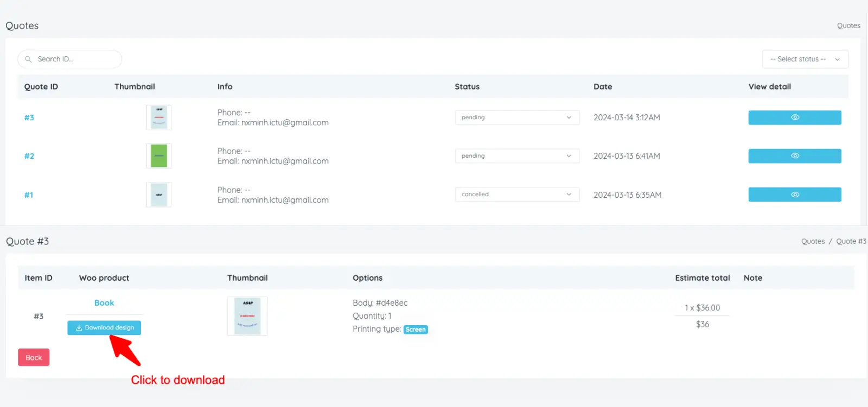
Task: Expand the Select status filter dropdown
Action: [x=805, y=59]
